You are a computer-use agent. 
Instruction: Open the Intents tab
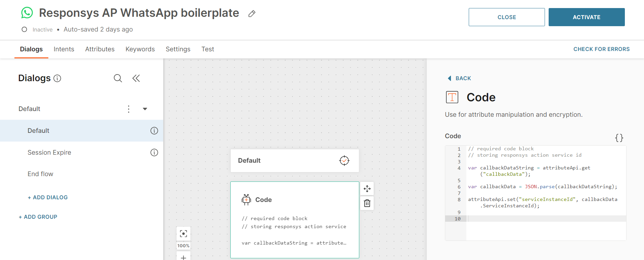pos(64,49)
